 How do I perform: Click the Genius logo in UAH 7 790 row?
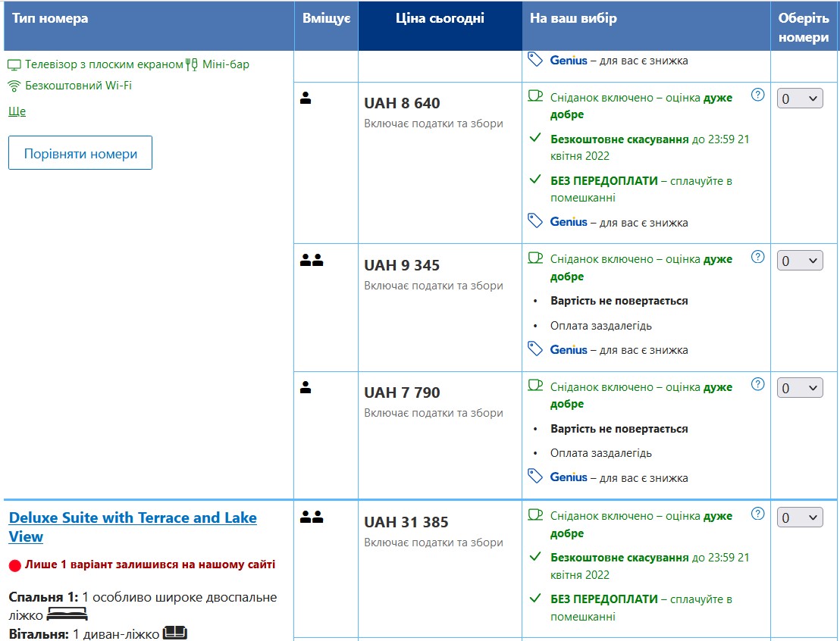pos(569,477)
